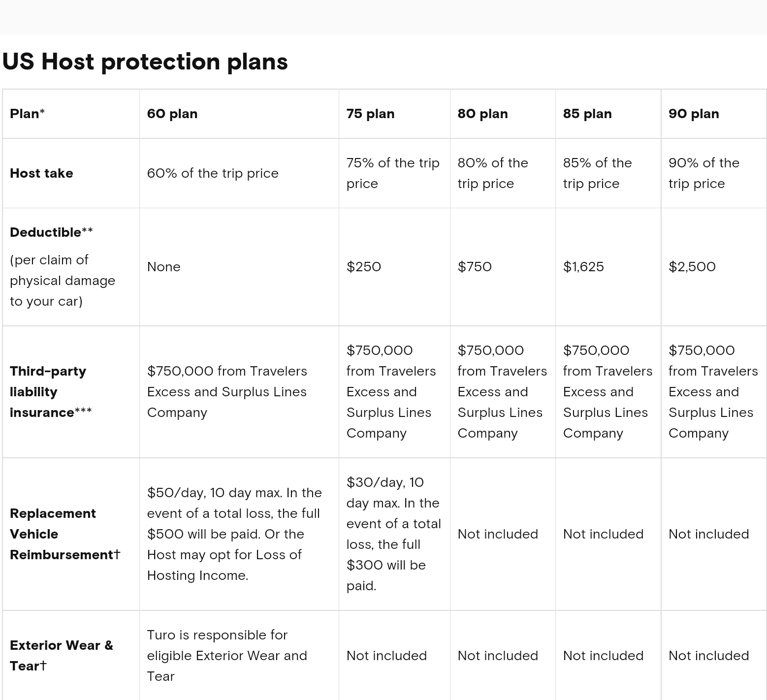Click the "Deductible" row label

46,232
